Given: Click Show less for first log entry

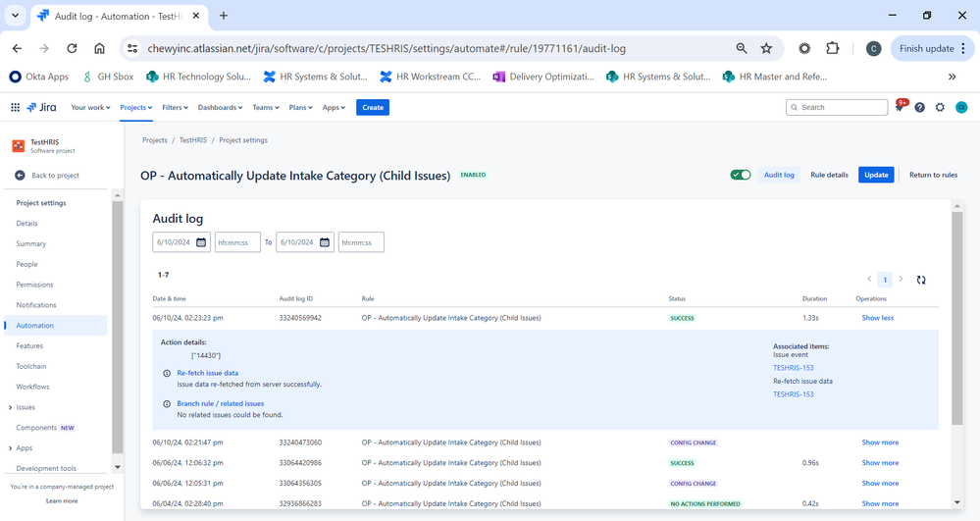Looking at the screenshot, I should click(878, 318).
